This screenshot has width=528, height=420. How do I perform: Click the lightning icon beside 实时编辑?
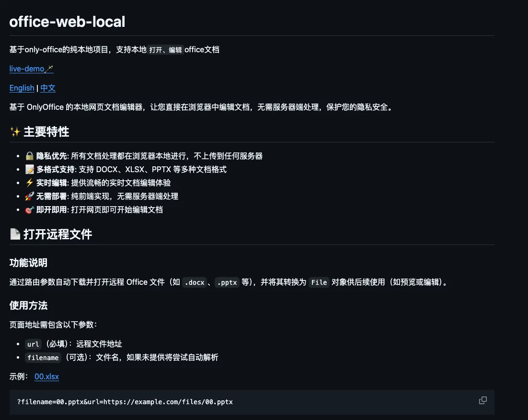pyautogui.click(x=30, y=183)
